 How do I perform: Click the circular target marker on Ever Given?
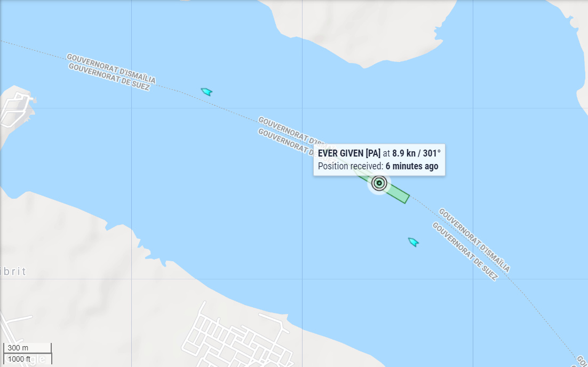click(x=379, y=183)
